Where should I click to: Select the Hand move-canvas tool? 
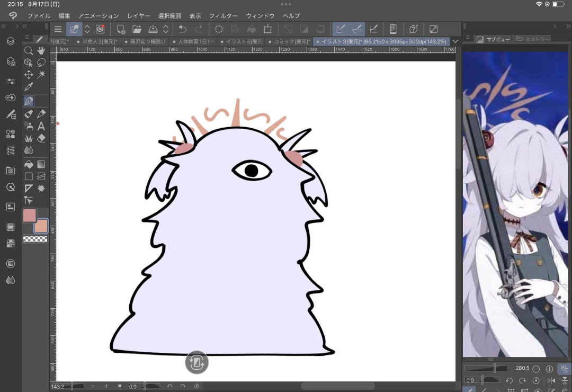[41, 51]
